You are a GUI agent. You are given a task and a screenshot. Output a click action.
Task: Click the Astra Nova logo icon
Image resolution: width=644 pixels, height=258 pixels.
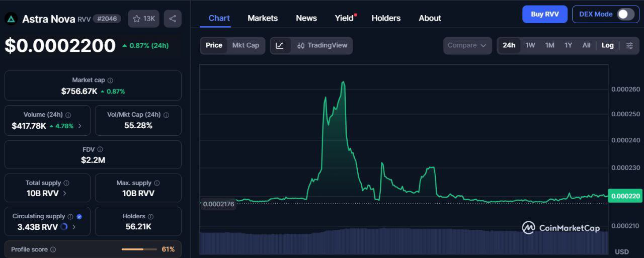click(11, 19)
